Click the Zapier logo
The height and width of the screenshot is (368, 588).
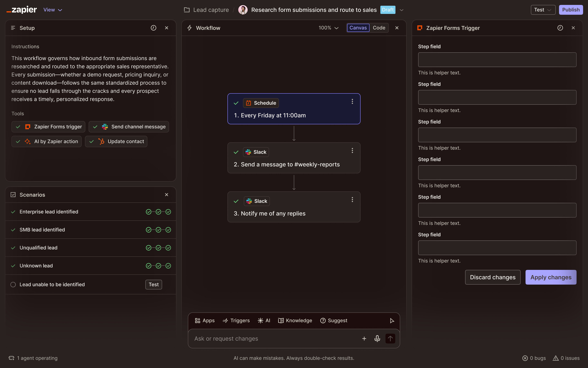click(22, 10)
